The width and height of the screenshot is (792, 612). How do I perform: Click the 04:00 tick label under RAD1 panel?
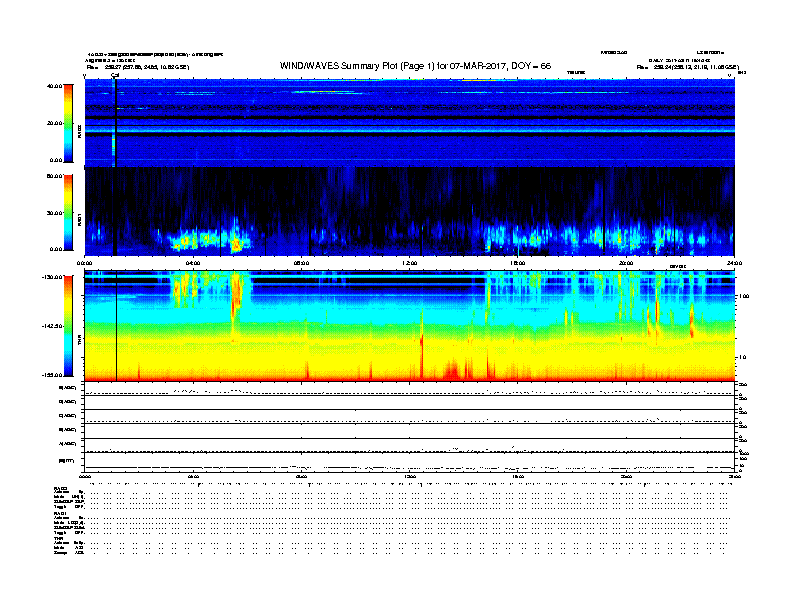click(x=193, y=263)
